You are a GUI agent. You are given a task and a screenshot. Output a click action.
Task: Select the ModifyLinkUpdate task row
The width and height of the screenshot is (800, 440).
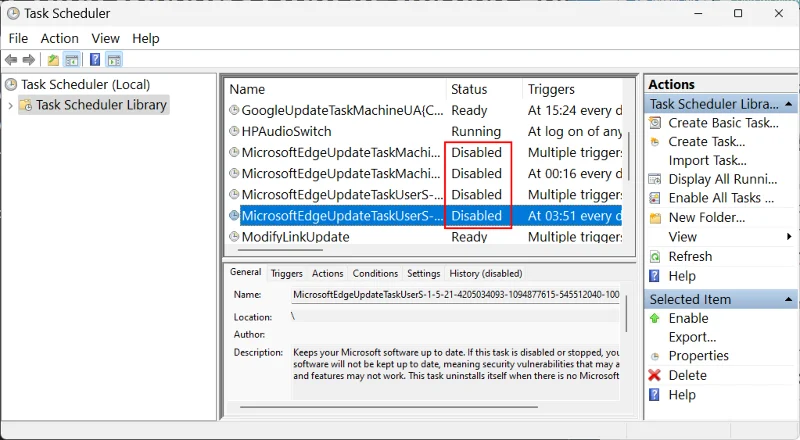tap(424, 237)
